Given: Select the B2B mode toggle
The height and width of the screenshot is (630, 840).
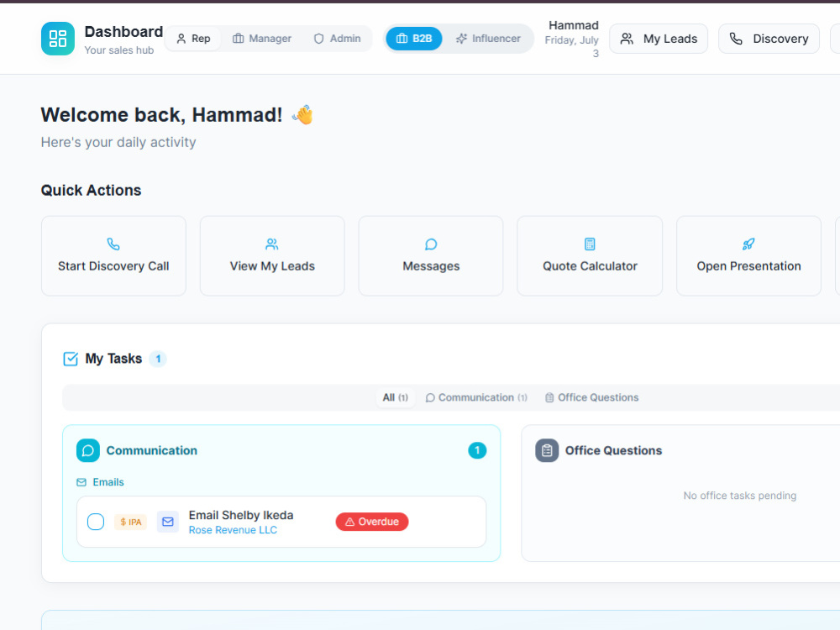Looking at the screenshot, I should point(414,39).
